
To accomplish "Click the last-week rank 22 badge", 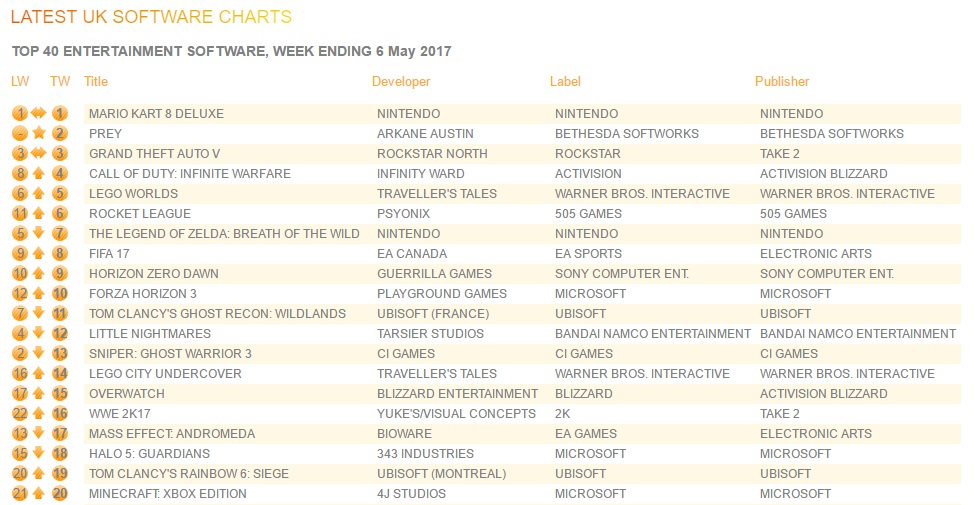I will 20,414.
